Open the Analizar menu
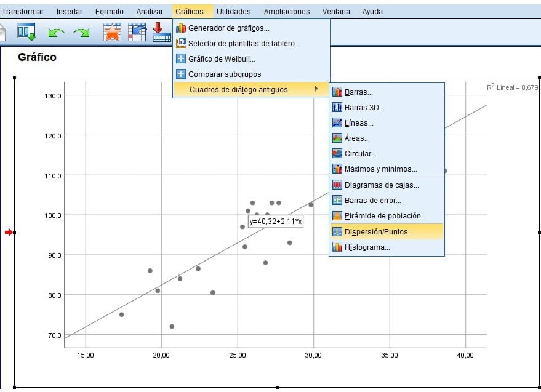Image resolution: width=541 pixels, height=392 pixels. [150, 12]
